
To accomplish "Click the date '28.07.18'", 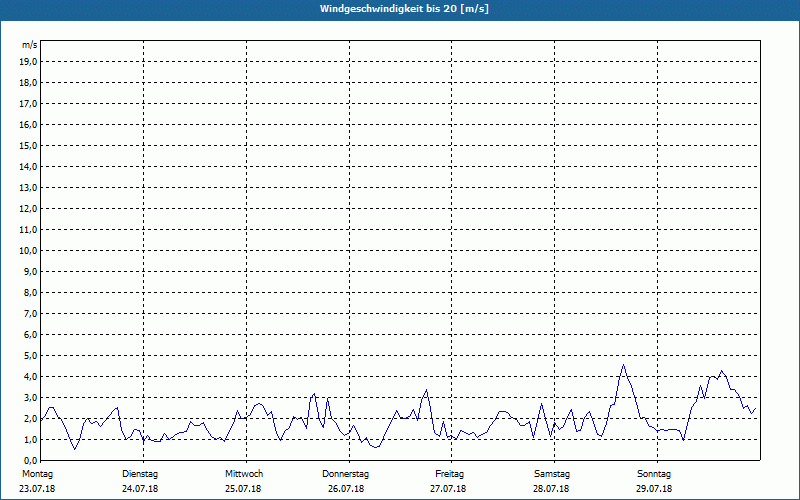I will [551, 489].
